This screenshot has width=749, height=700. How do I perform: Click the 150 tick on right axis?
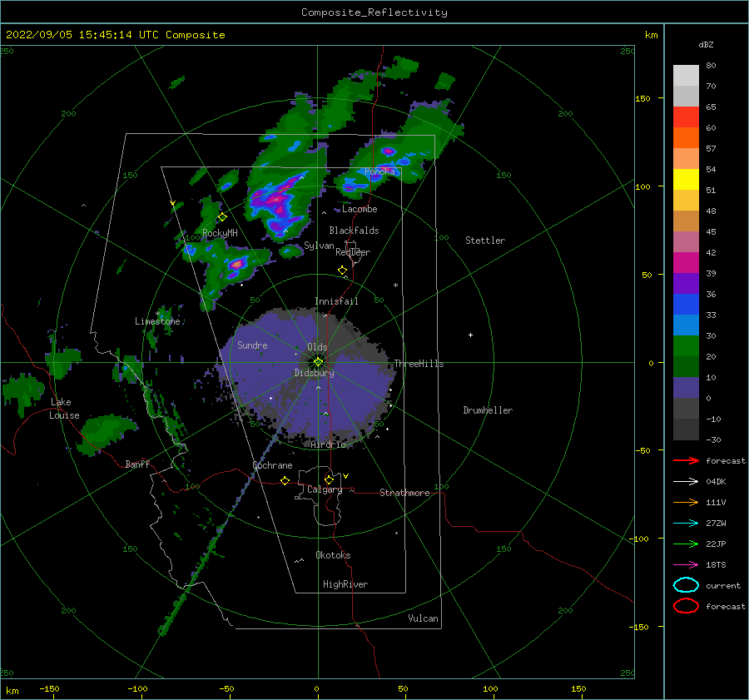[643, 98]
